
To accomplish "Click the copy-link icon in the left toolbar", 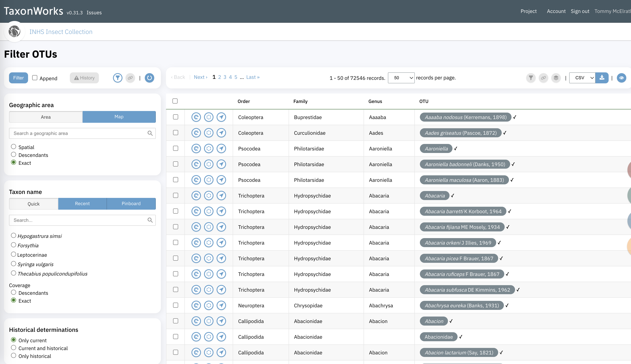I will [x=130, y=78].
